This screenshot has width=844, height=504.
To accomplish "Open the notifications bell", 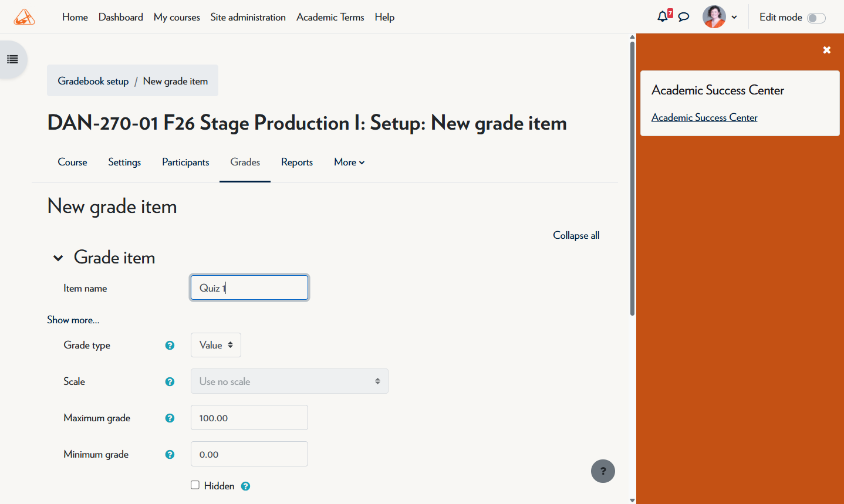I will [x=663, y=16].
